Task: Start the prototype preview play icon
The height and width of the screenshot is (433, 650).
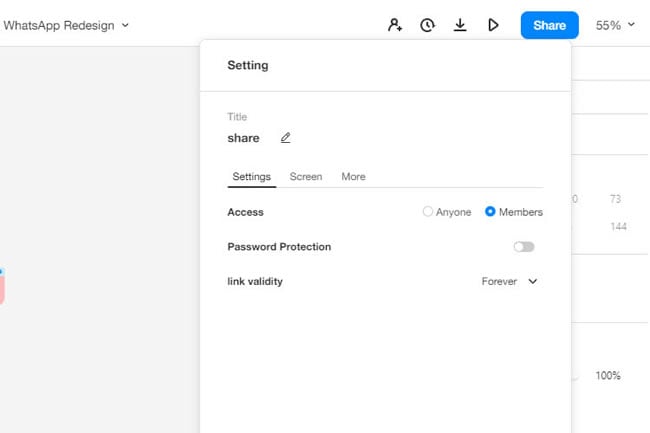Action: [492, 25]
